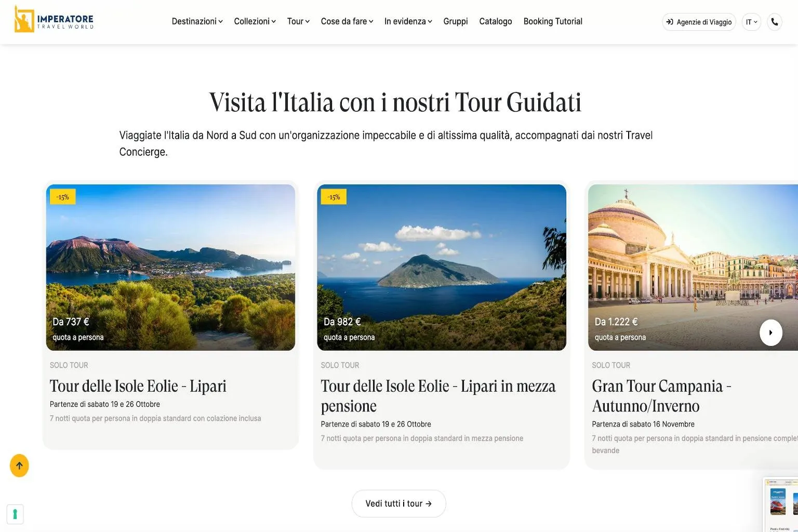This screenshot has width=798, height=532.
Task: Open the Catalogo menu item
Action: tap(496, 21)
